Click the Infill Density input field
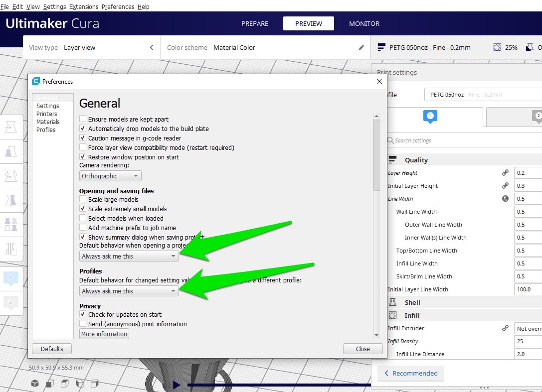 (x=529, y=341)
